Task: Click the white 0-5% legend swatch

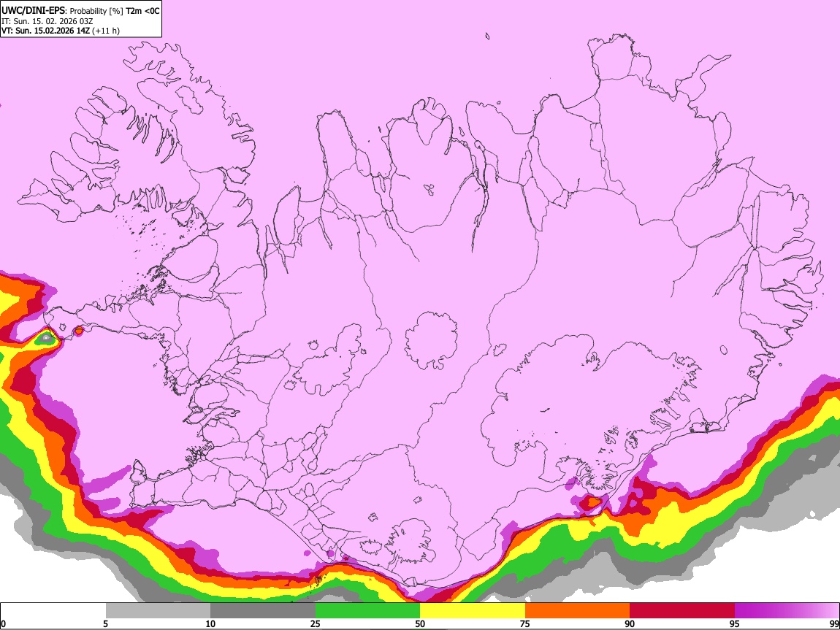Action: 53,610
